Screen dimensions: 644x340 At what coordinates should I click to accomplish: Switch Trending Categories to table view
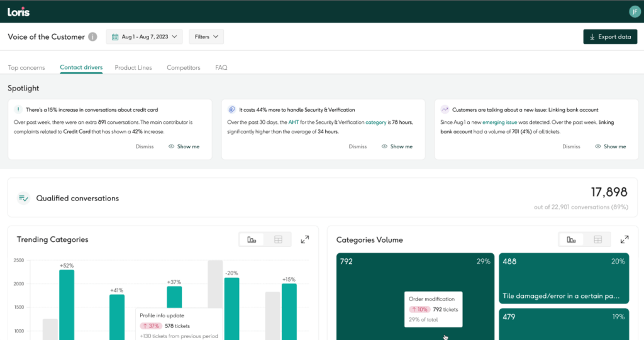pos(278,239)
